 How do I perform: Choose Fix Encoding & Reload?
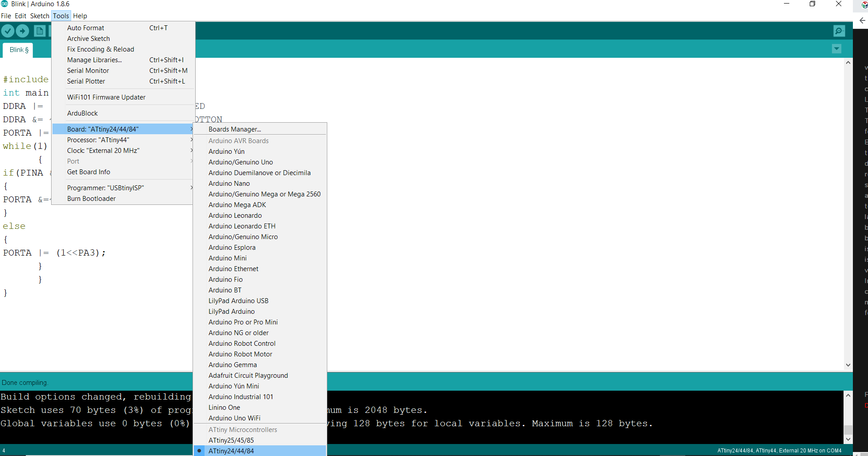(123, 49)
